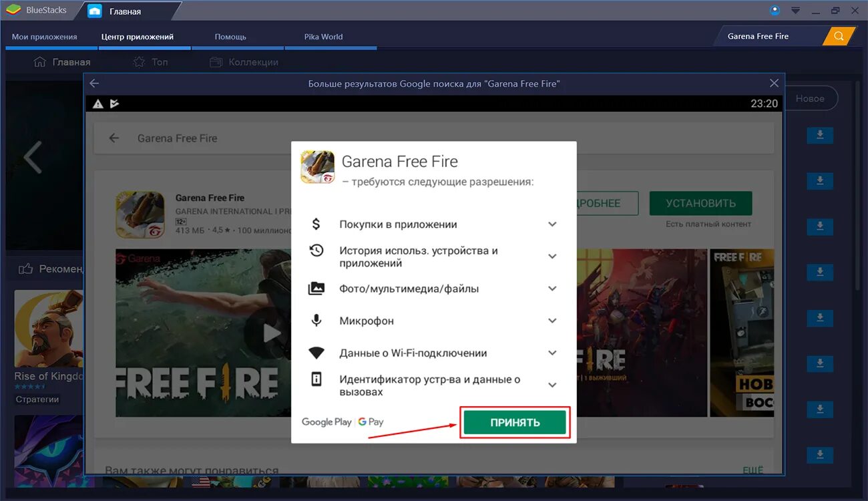Image resolution: width=868 pixels, height=501 pixels.
Task: Expand the Покупки в приложении permission
Action: click(x=552, y=224)
